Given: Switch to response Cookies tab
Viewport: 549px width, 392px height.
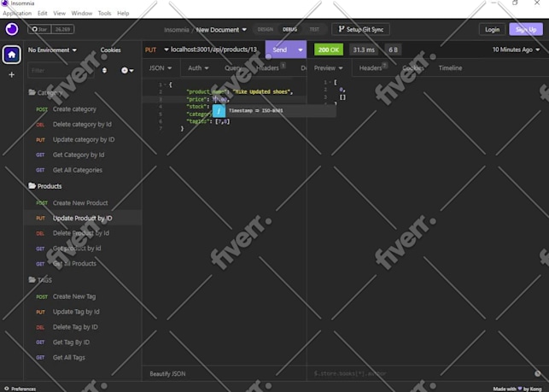Looking at the screenshot, I should [x=413, y=68].
